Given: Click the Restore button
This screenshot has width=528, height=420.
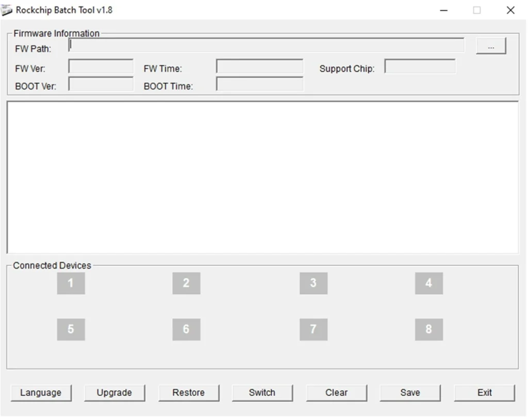Looking at the screenshot, I should (x=189, y=393).
